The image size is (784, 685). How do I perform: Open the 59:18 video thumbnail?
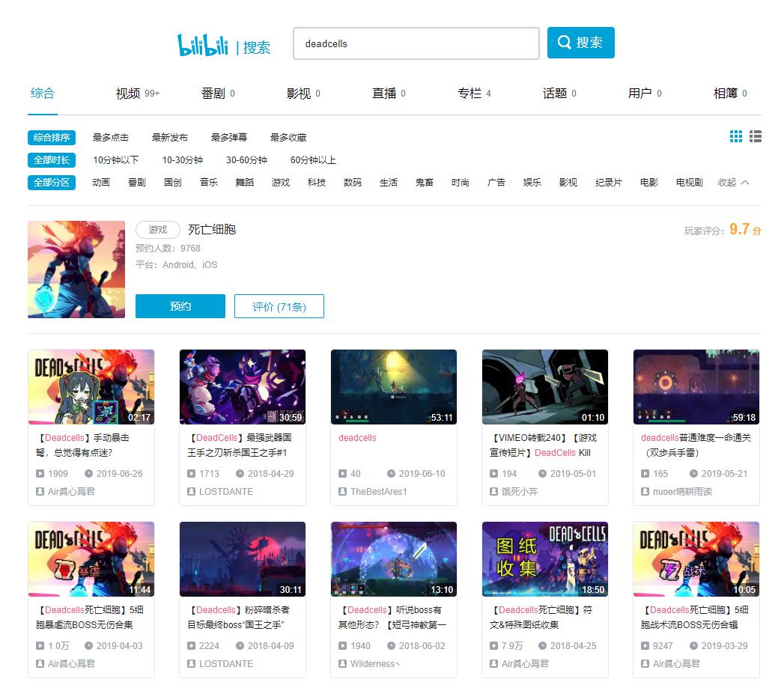coord(696,387)
